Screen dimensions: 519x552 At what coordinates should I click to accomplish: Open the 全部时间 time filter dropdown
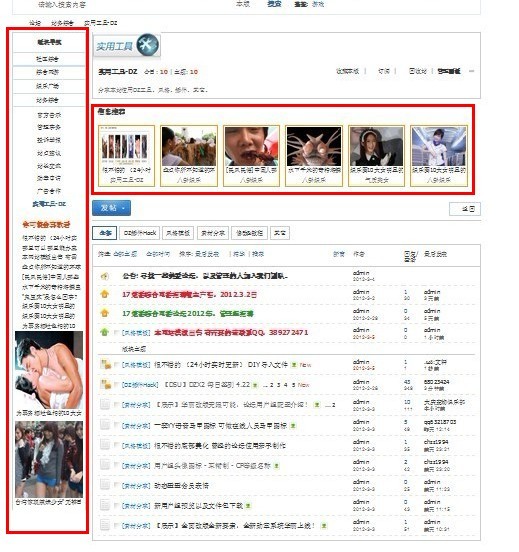(158, 254)
